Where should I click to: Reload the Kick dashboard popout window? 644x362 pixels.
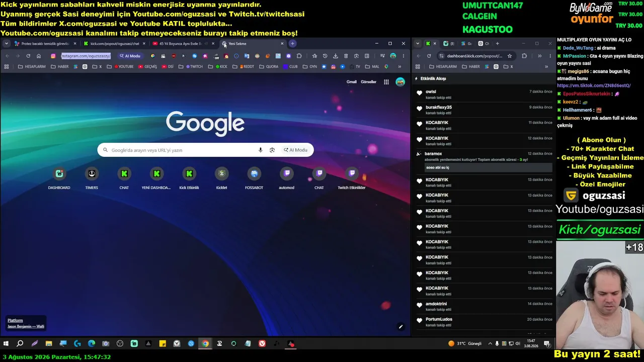[x=429, y=56]
